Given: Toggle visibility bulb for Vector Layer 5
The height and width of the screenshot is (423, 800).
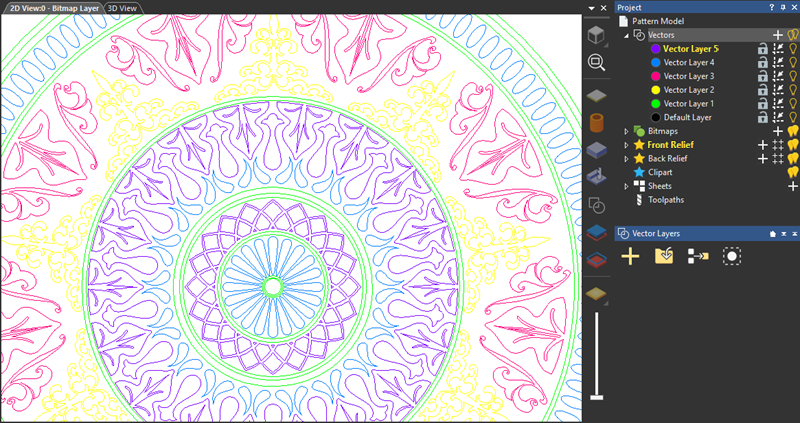Looking at the screenshot, I should pos(792,49).
